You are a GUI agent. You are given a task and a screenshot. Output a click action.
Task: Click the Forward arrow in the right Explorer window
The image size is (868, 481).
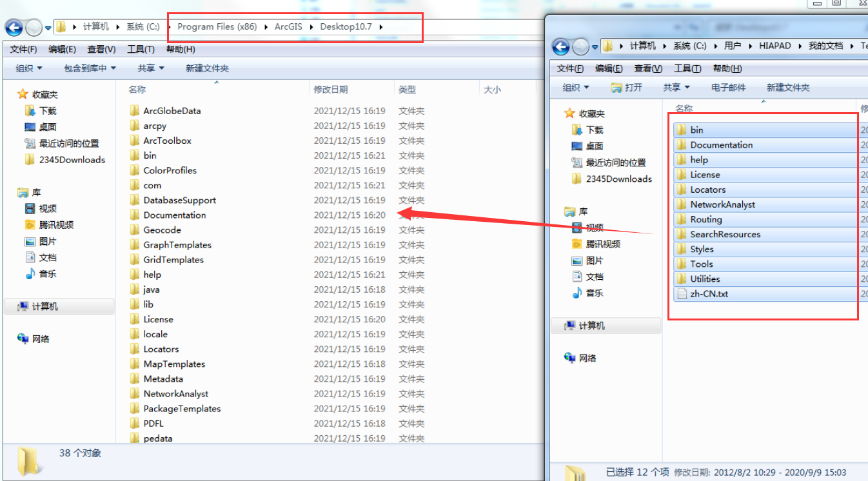(581, 46)
